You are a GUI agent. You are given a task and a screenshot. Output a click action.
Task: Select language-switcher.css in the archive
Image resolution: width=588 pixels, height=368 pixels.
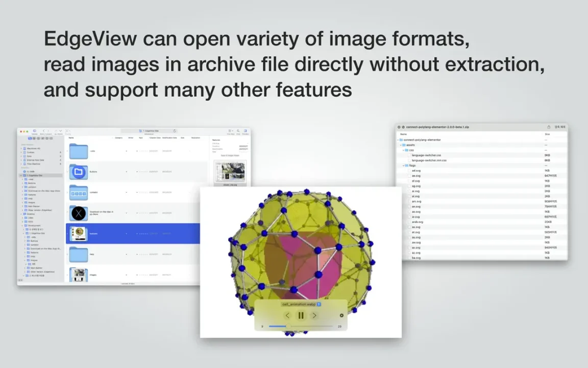(x=426, y=155)
